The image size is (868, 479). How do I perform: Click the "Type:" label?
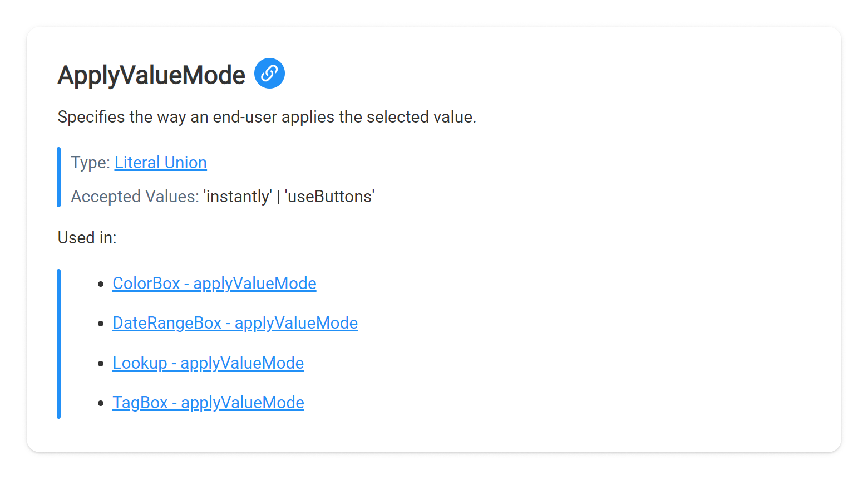(90, 163)
